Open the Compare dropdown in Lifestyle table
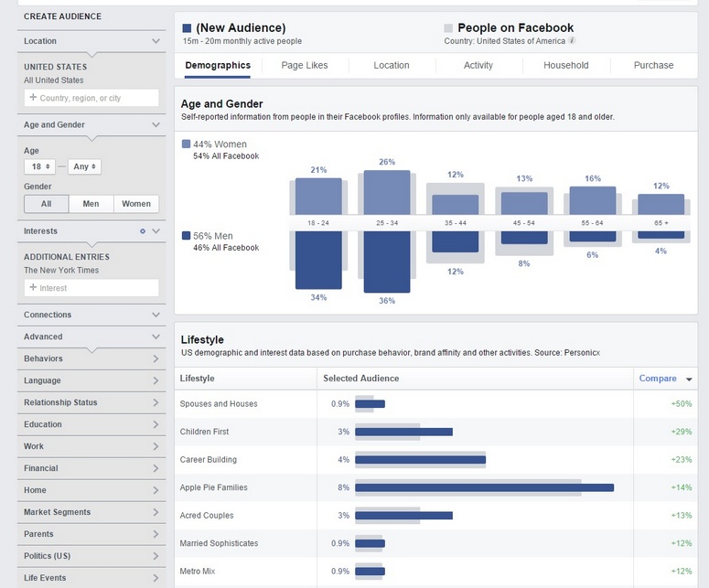Image resolution: width=709 pixels, height=588 pixels. (665, 379)
